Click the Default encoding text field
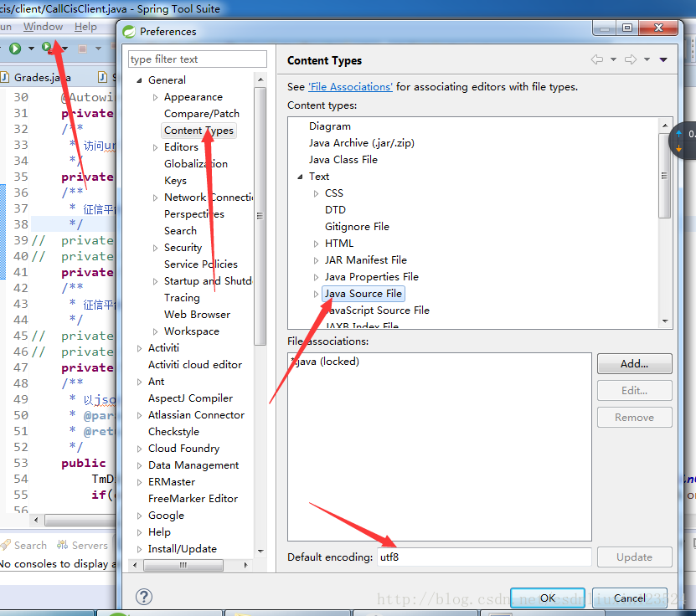The width and height of the screenshot is (696, 616). click(x=484, y=557)
